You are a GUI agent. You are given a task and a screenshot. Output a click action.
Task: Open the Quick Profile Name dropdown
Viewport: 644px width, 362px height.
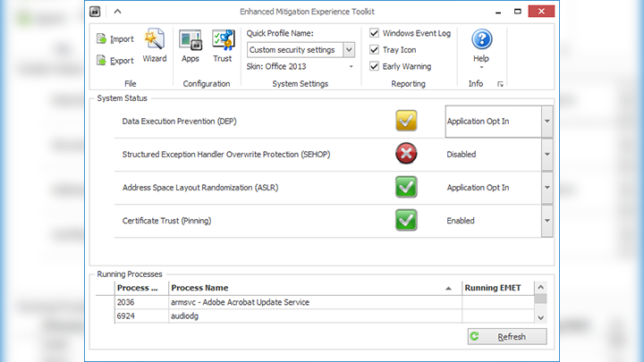point(349,50)
